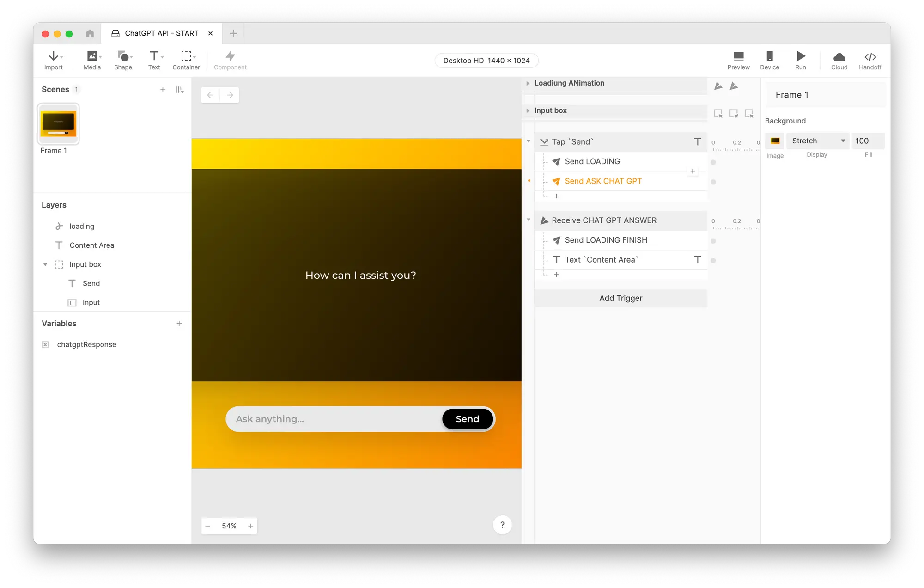Screen dimensions: 924x588
Task: Collapse the Input box layer group
Action: [45, 264]
